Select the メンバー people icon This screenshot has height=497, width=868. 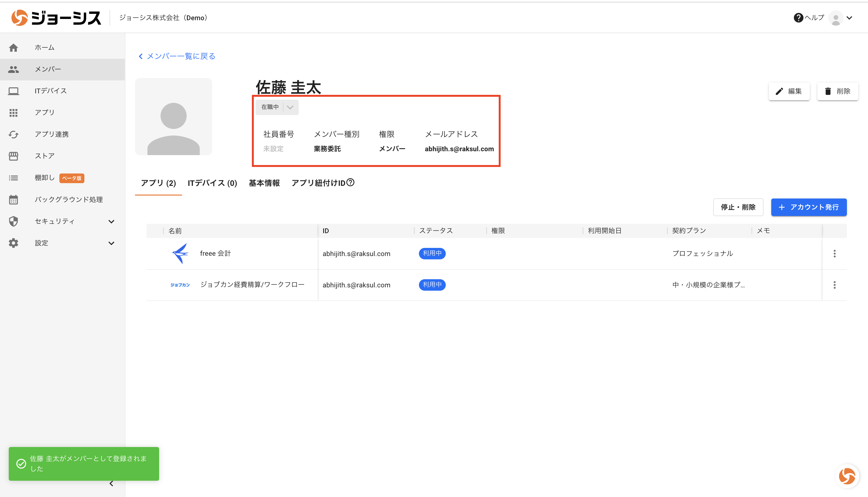13,69
